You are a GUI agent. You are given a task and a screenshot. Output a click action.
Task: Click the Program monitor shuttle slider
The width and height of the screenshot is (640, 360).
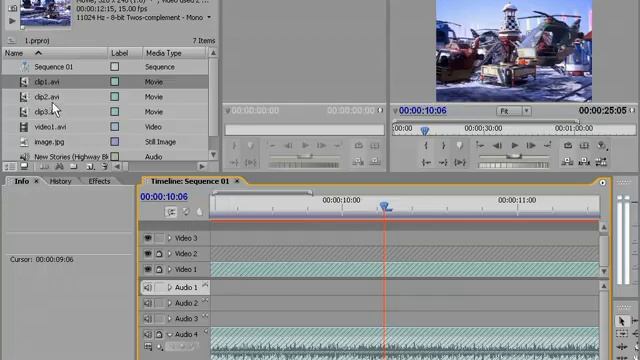click(514, 156)
